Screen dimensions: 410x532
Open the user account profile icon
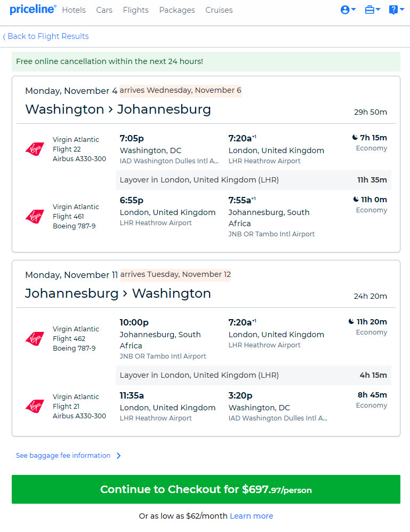pyautogui.click(x=345, y=10)
